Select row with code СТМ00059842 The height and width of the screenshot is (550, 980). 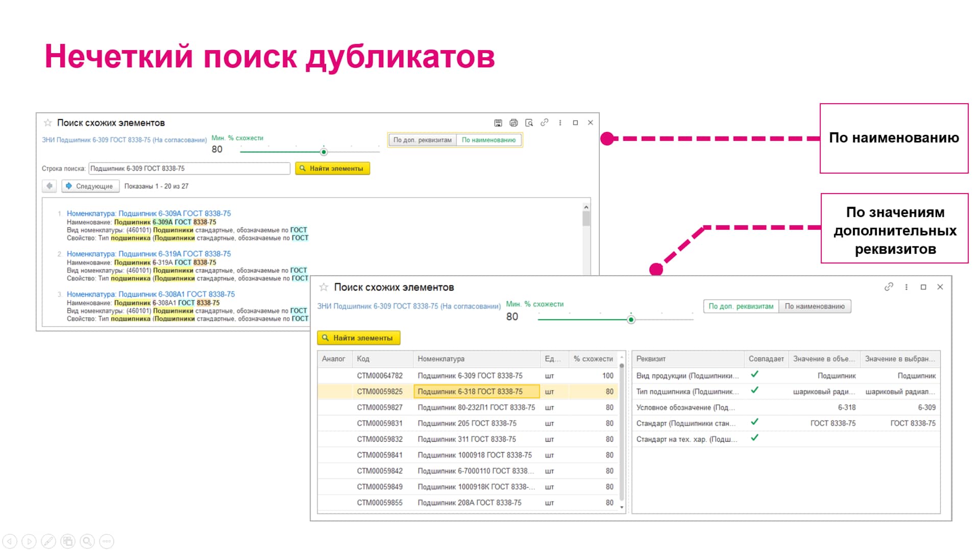coord(468,471)
